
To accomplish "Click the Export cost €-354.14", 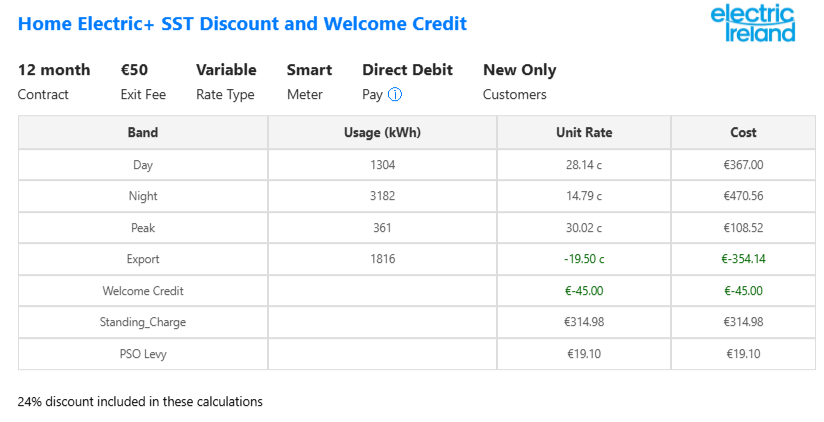I will tap(743, 259).
